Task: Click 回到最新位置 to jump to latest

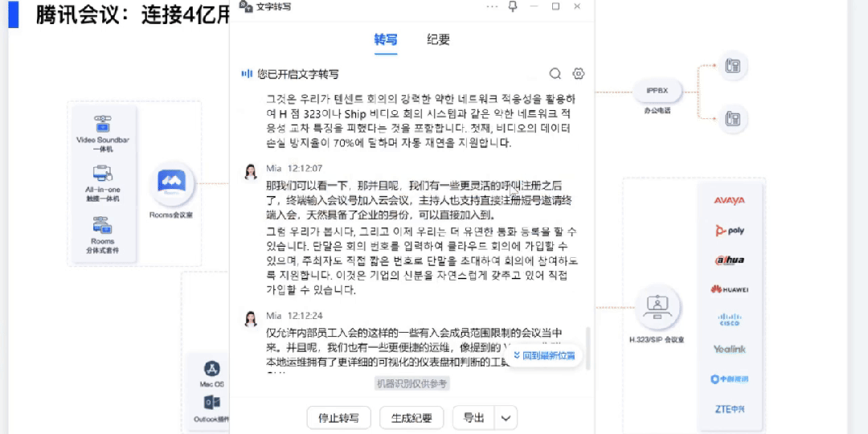Action: pyautogui.click(x=544, y=355)
